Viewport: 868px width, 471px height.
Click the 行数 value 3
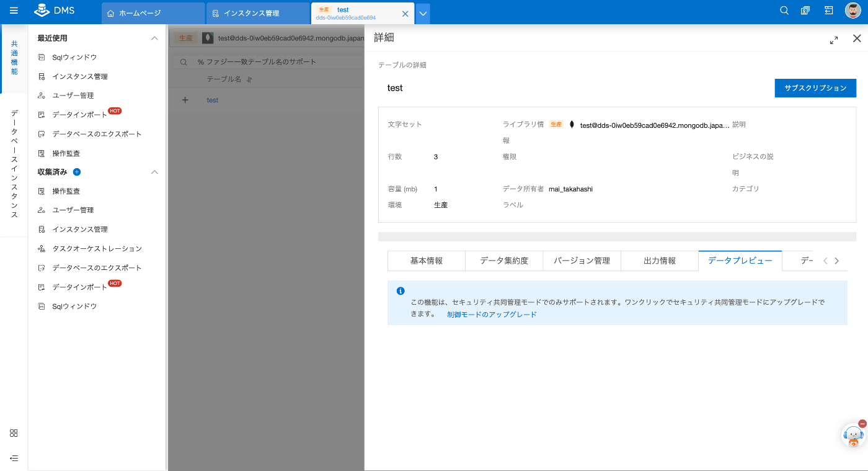(x=436, y=156)
